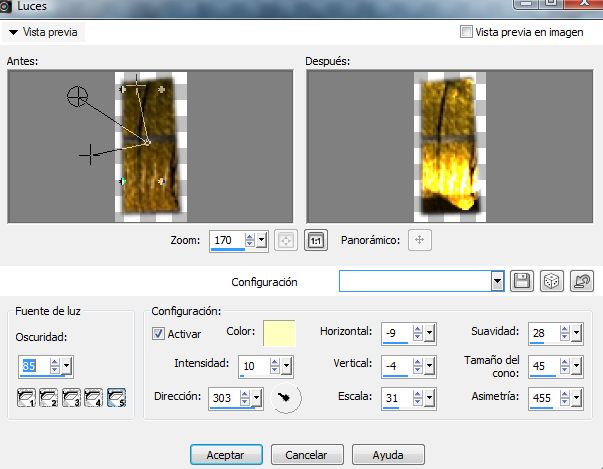Click the Cancelar button
603x469 pixels.
point(306,454)
